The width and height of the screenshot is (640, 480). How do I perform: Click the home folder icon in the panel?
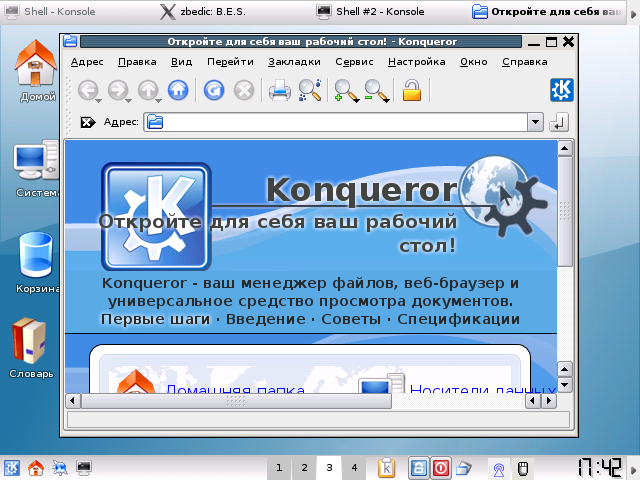pos(36,468)
